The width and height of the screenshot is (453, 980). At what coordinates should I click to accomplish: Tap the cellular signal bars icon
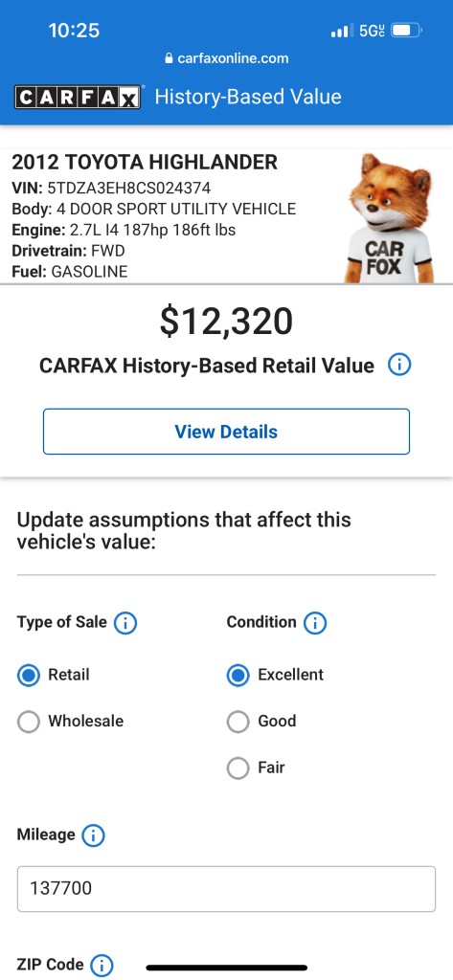point(338,31)
